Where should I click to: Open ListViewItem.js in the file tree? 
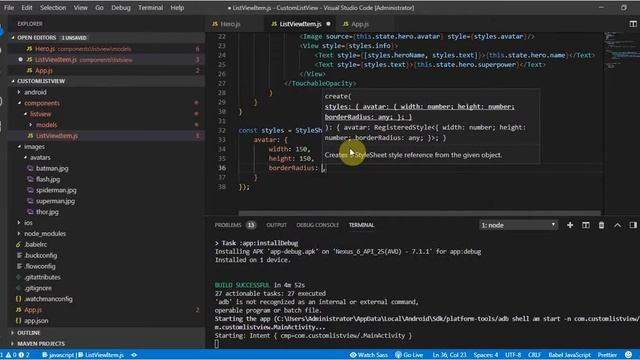106,136
